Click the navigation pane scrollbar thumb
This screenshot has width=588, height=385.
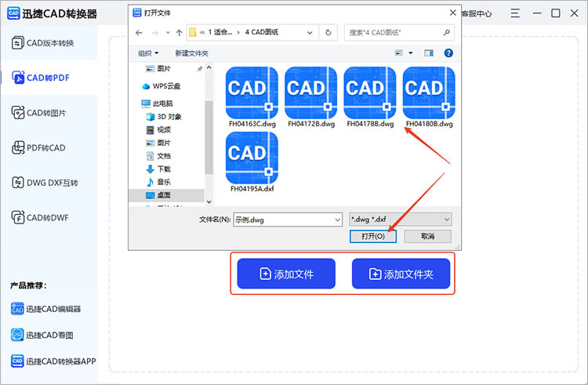click(x=209, y=137)
